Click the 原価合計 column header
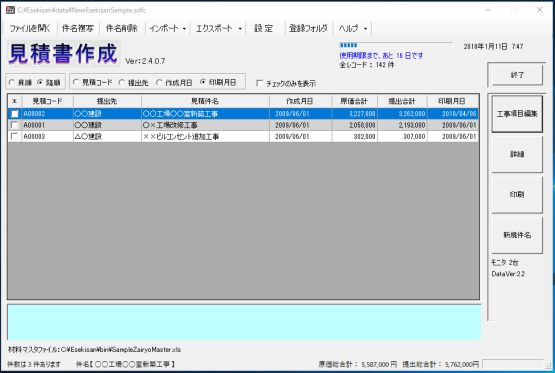Image resolution: width=555 pixels, height=373 pixels. point(354,101)
